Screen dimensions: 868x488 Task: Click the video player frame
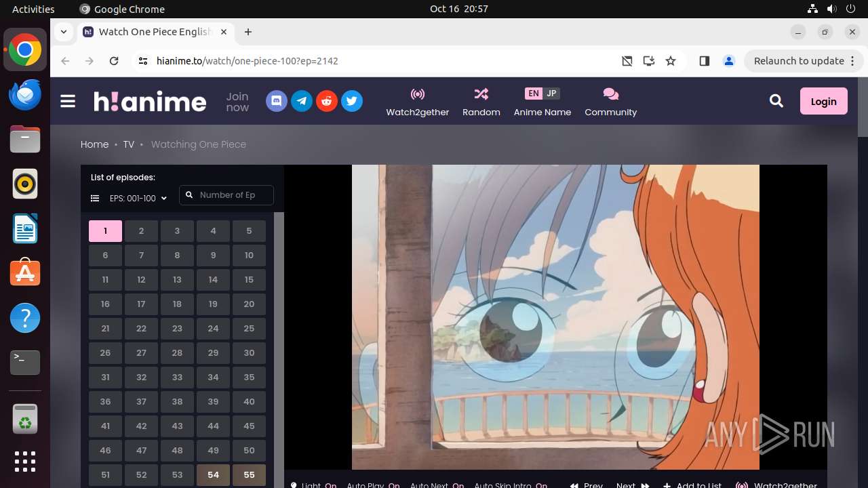[555, 317]
